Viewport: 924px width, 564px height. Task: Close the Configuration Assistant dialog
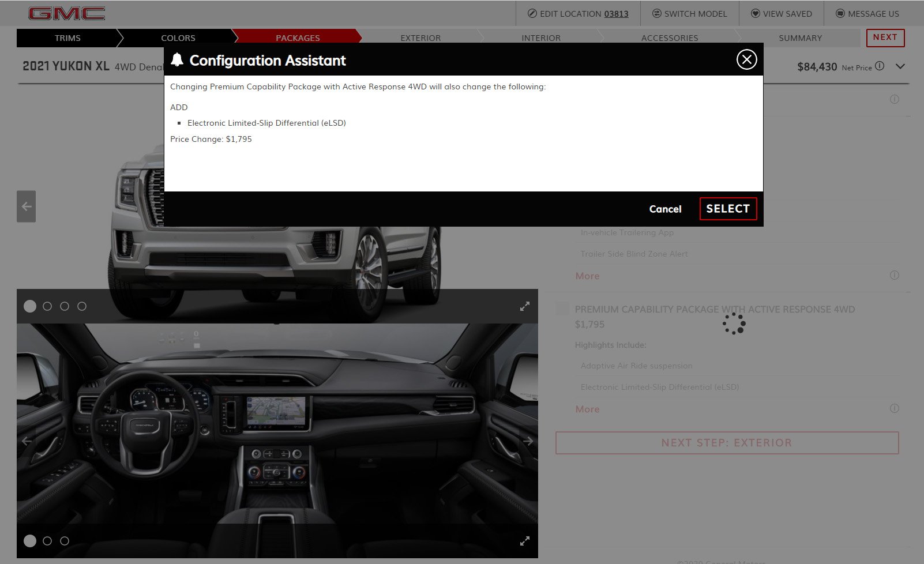[x=746, y=59]
